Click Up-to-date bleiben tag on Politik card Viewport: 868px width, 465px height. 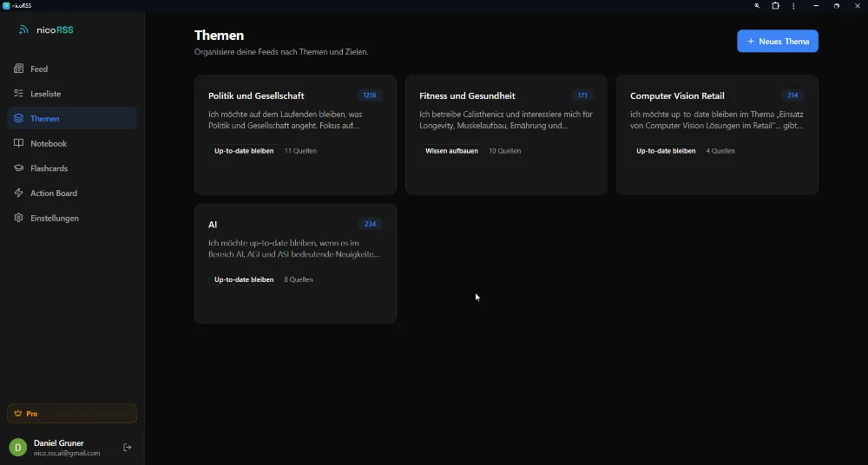244,151
